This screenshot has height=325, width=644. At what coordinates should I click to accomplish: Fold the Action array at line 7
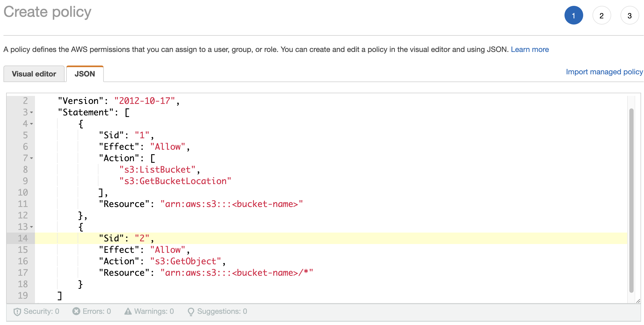coord(31,158)
